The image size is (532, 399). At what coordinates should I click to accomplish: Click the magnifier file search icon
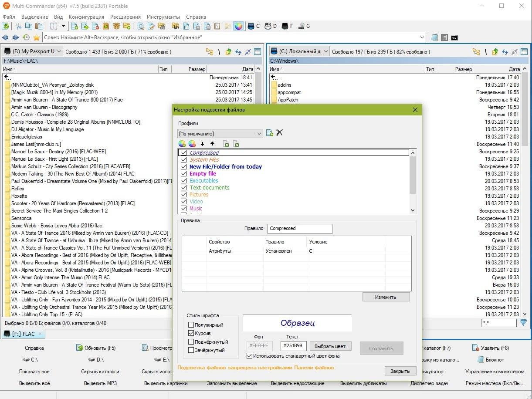coord(141,26)
